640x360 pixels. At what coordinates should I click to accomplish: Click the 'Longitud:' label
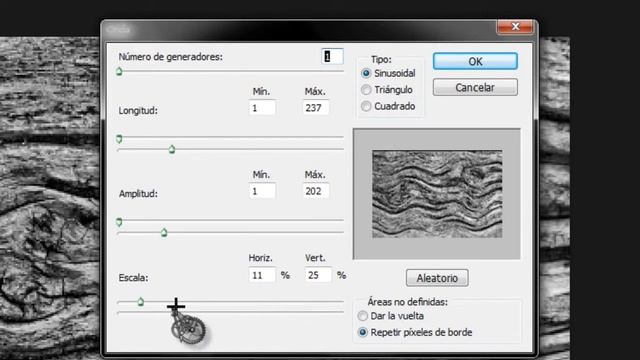(138, 111)
